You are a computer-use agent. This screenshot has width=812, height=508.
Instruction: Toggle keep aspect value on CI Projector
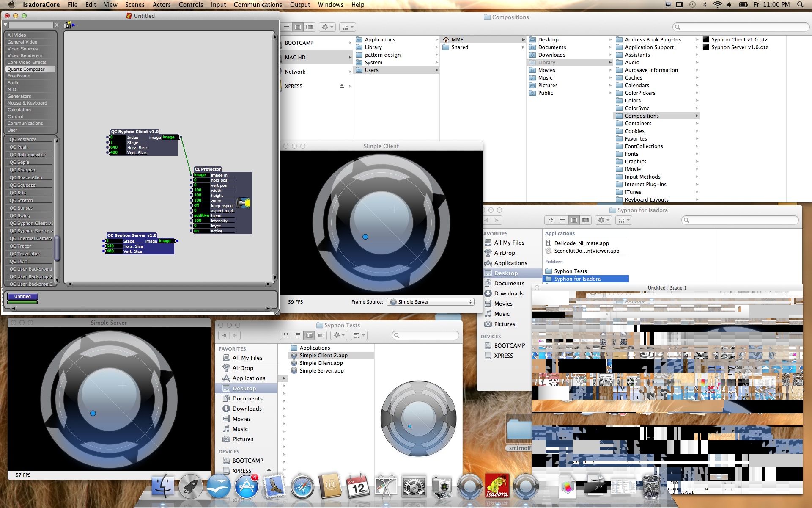[x=201, y=205]
